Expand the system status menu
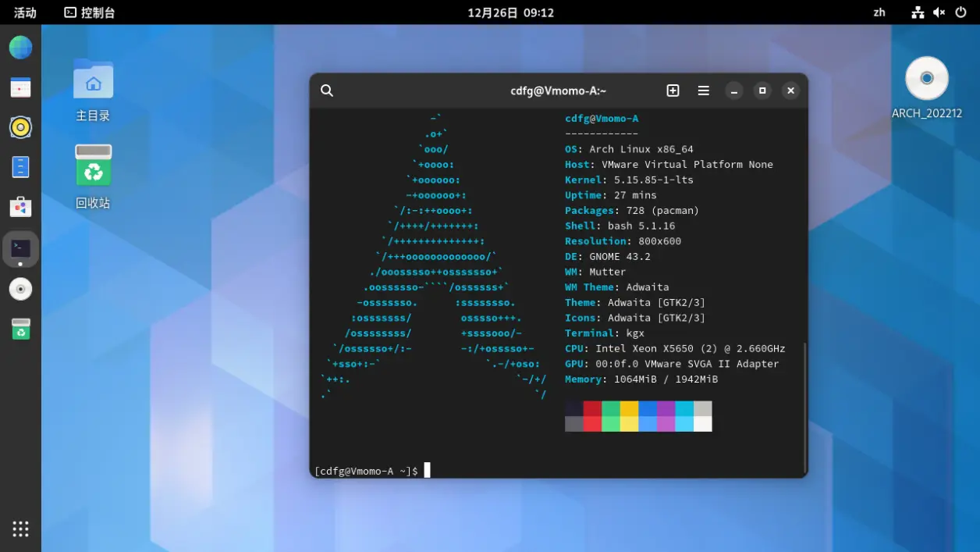The image size is (980, 552). click(939, 12)
